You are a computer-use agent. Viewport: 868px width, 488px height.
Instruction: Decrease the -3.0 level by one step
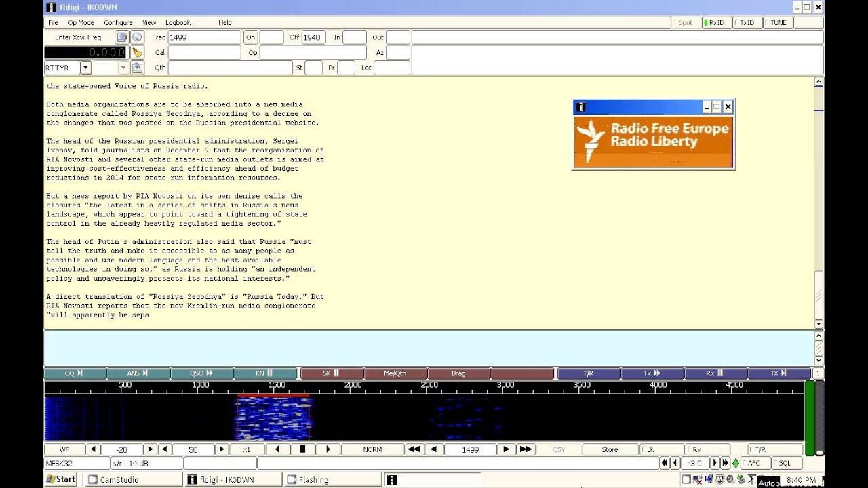tap(675, 463)
